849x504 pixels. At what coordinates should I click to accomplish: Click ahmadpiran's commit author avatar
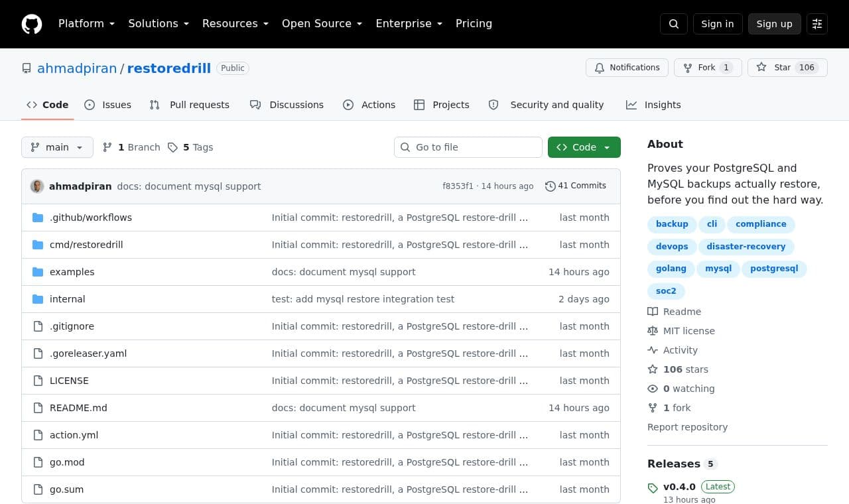37,186
